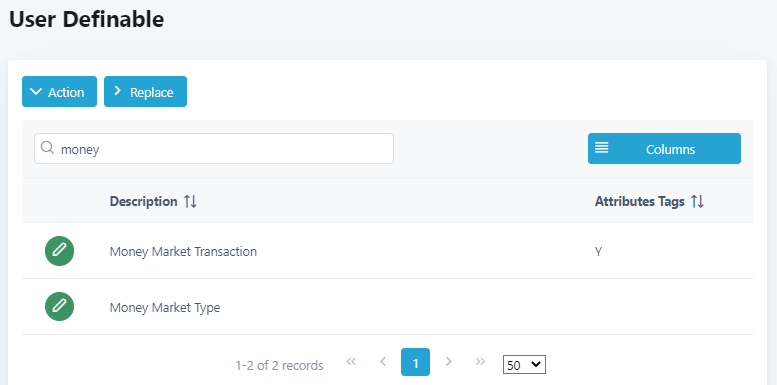Select the Money Market Transaction row text

(183, 252)
